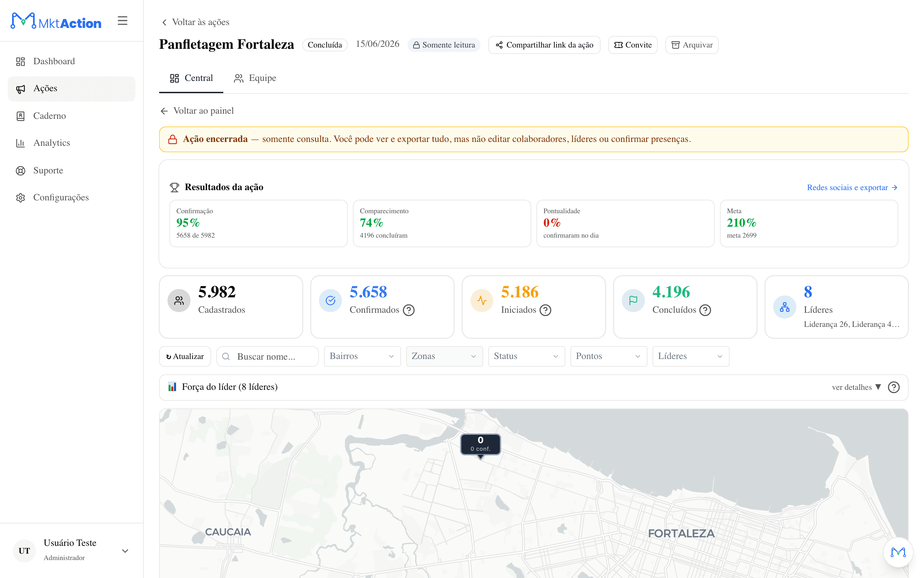The image size is (924, 578).
Task: Click the Liderança 26, Liderança 4… text
Action: click(851, 324)
